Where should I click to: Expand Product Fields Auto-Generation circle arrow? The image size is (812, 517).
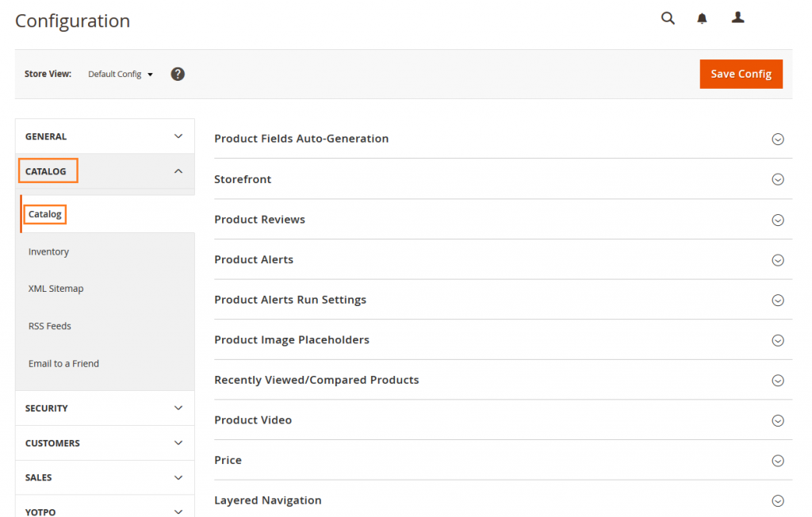(x=778, y=139)
